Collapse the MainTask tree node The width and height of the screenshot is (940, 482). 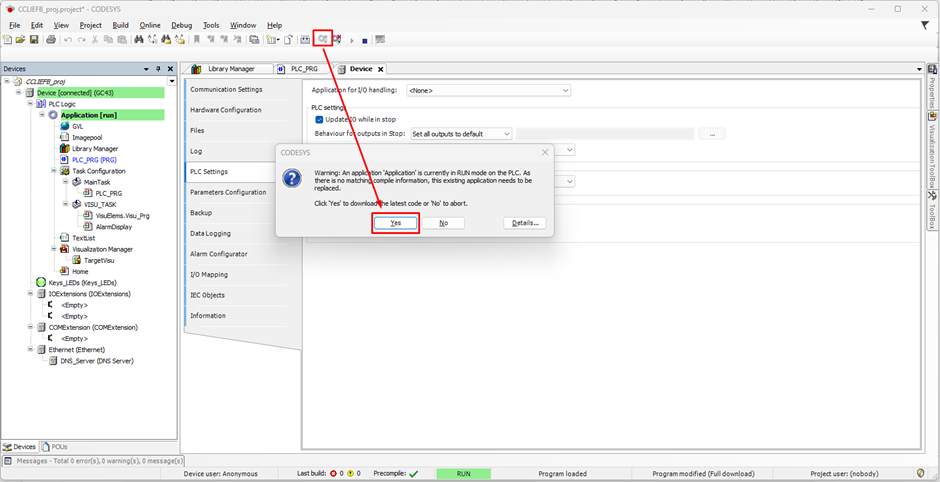65,182
